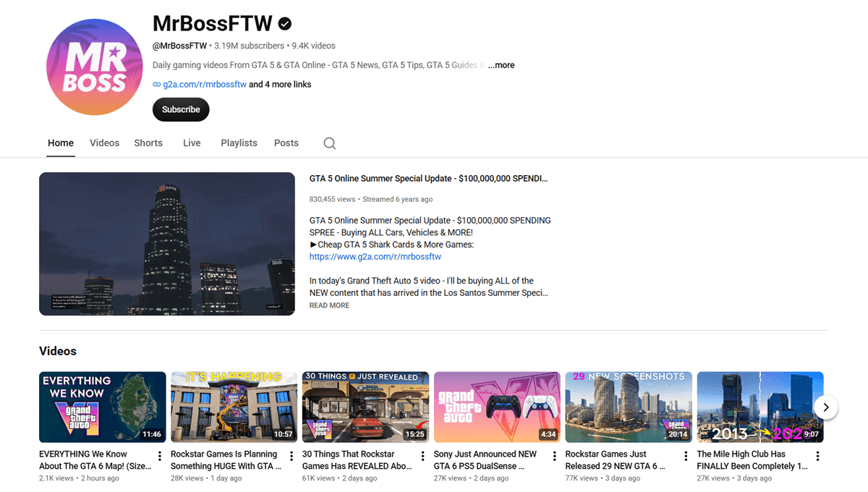
Task: Click the link icon beside g2a.com
Action: tap(157, 85)
